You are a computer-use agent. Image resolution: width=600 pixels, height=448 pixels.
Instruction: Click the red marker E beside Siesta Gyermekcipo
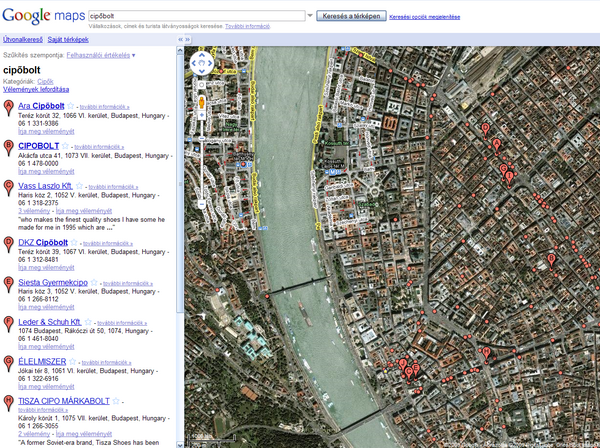pyautogui.click(x=8, y=284)
